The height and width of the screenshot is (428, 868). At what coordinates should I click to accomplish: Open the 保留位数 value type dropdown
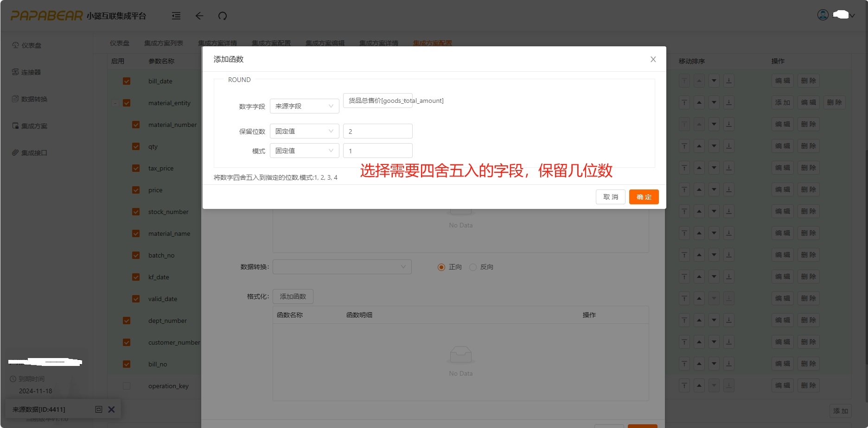304,131
